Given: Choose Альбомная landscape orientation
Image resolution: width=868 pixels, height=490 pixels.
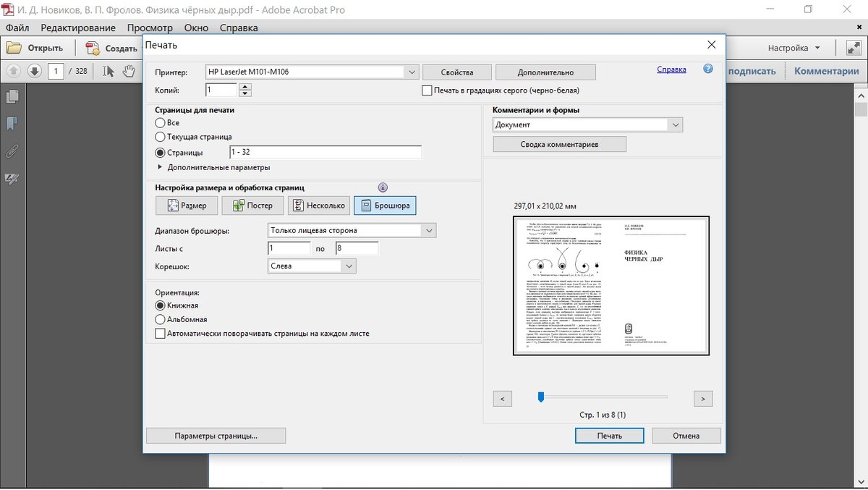Looking at the screenshot, I should coord(161,319).
